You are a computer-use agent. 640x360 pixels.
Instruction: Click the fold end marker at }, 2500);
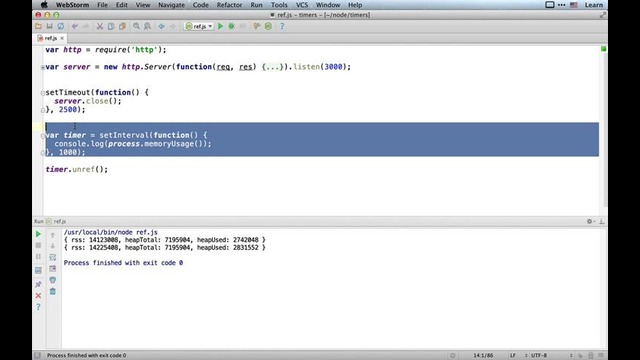[43, 110]
